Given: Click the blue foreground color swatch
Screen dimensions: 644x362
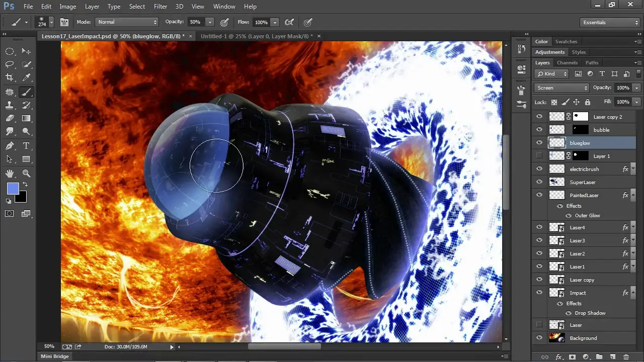Looking at the screenshot, I should (13, 189).
